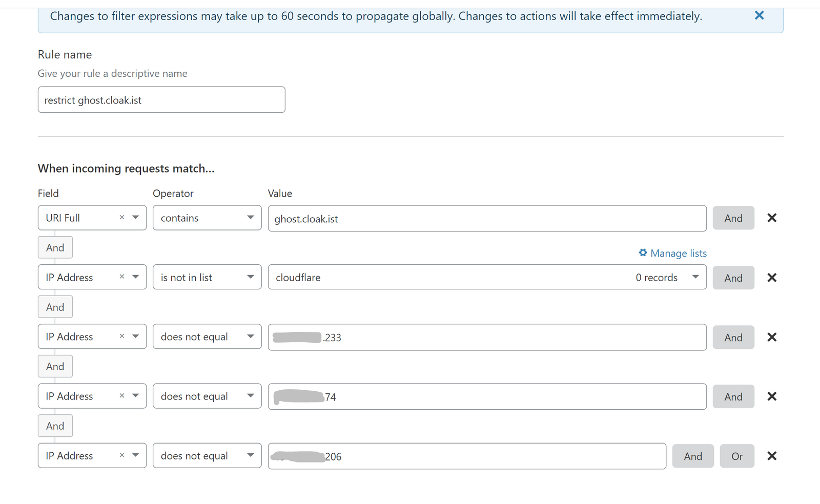
Task: Click the ghost.cloak.ist value input field
Action: point(487,219)
